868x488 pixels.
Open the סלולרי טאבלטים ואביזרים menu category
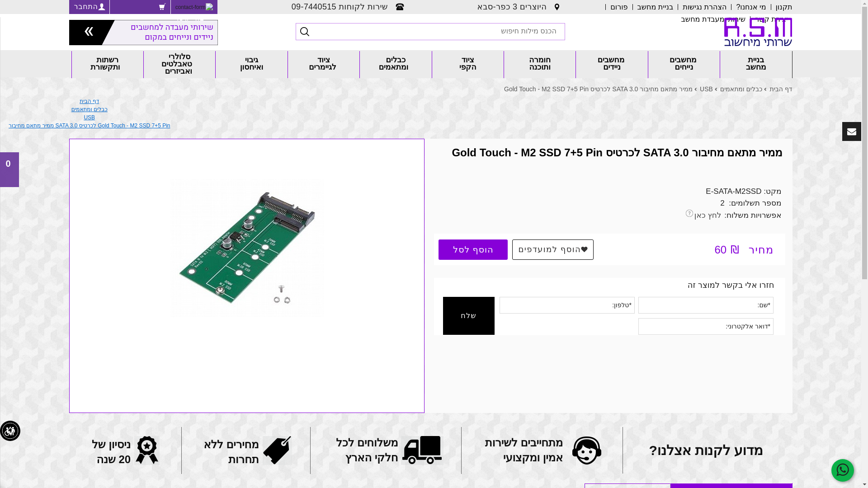pos(179,64)
